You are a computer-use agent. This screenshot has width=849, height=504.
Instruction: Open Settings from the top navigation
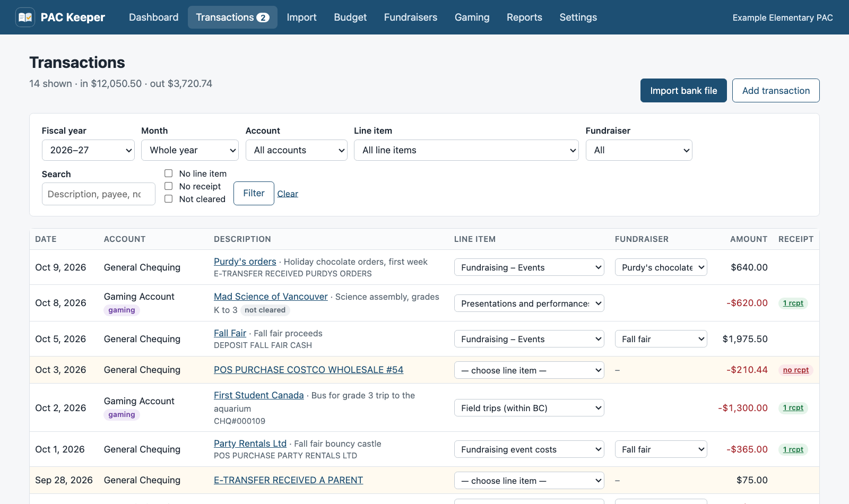(x=578, y=18)
